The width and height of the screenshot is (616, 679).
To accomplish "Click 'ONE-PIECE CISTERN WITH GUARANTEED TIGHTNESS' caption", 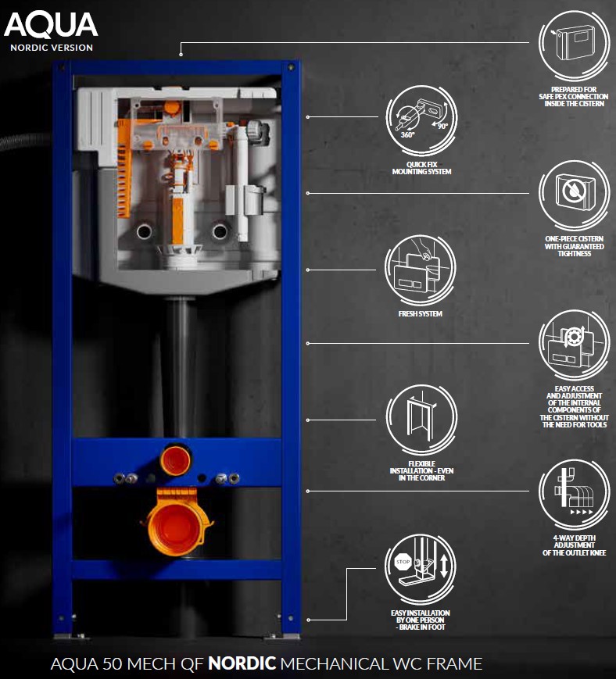I will click(x=574, y=246).
